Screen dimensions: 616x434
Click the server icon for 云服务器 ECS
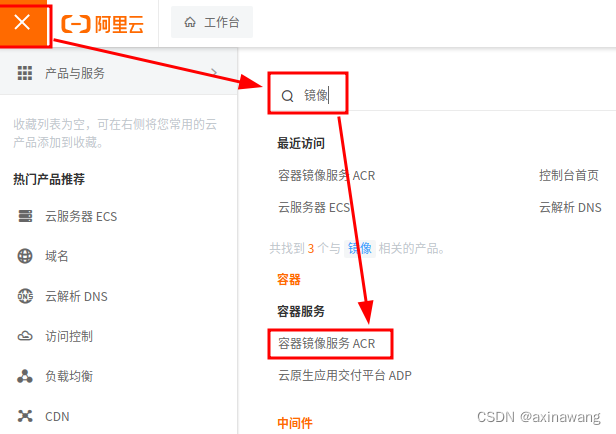(x=25, y=216)
